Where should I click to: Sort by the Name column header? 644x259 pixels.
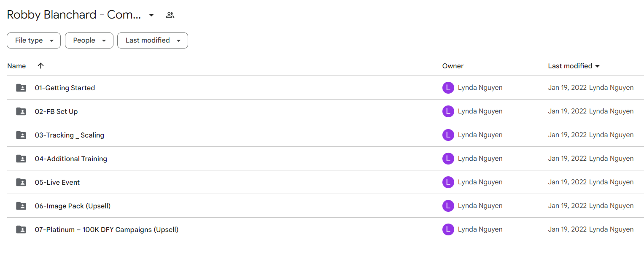(x=16, y=66)
